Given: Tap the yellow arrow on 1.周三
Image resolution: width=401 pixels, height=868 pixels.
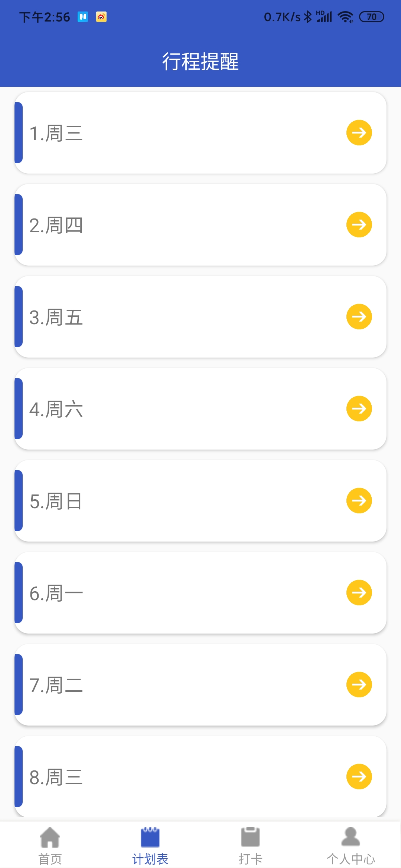Looking at the screenshot, I should [359, 132].
